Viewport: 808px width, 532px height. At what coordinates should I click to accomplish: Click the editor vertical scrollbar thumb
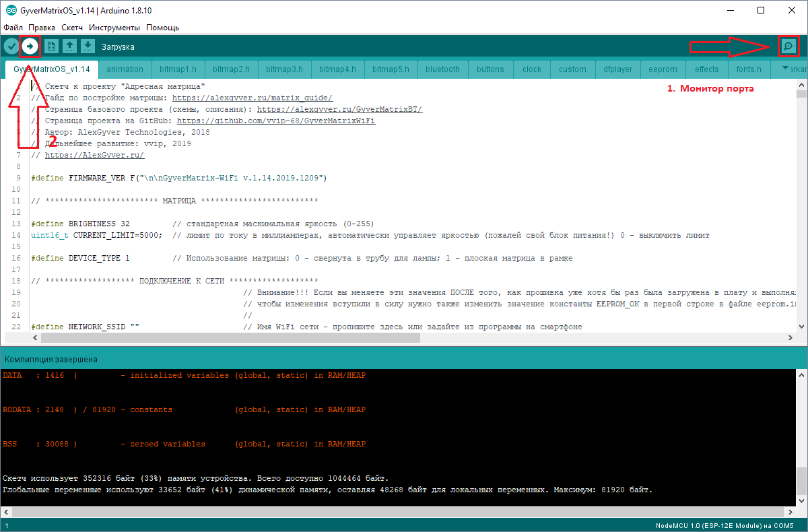point(801,93)
